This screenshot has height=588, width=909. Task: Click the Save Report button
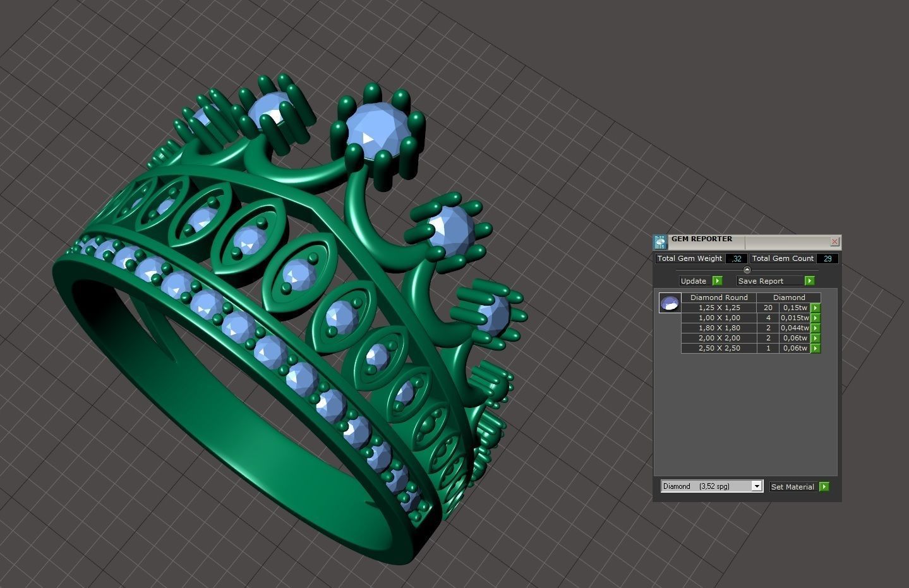771,281
